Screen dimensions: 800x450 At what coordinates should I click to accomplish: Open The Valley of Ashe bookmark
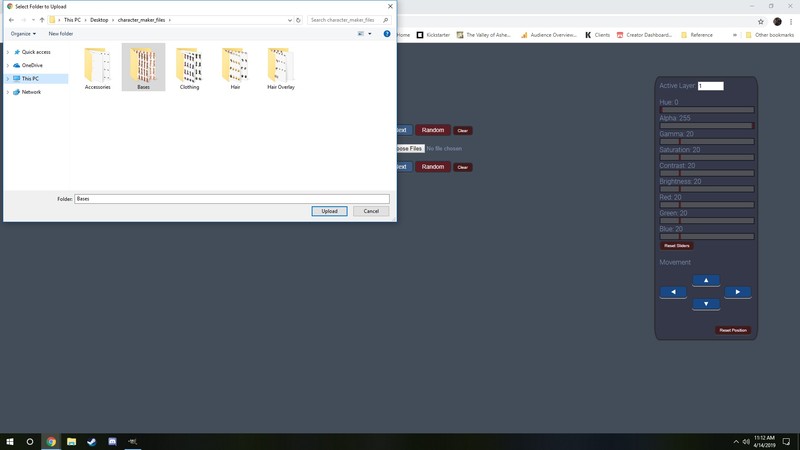point(484,35)
